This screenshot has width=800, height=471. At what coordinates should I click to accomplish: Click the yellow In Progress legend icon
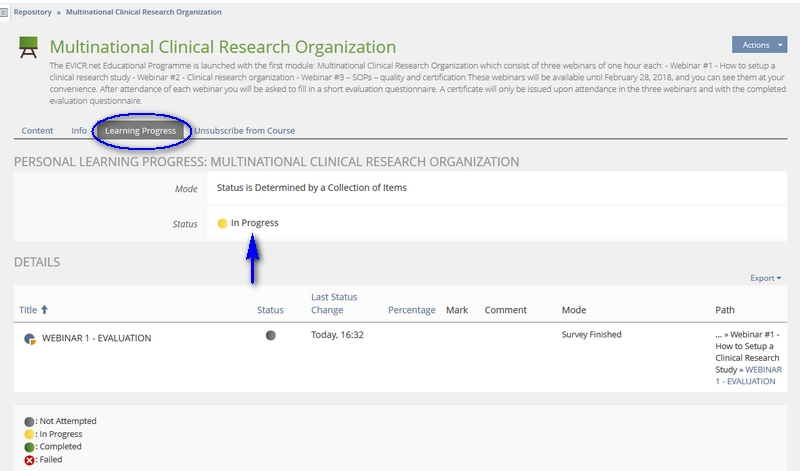(29, 434)
